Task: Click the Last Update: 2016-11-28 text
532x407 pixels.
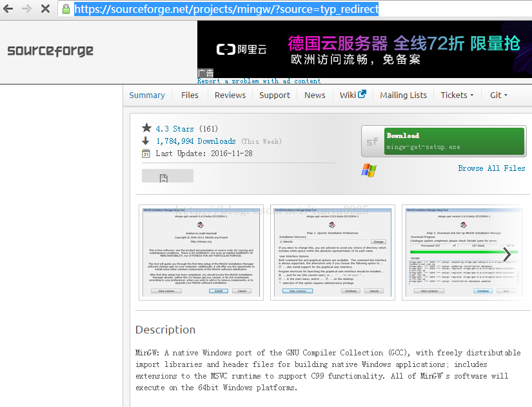Action: 204,154
